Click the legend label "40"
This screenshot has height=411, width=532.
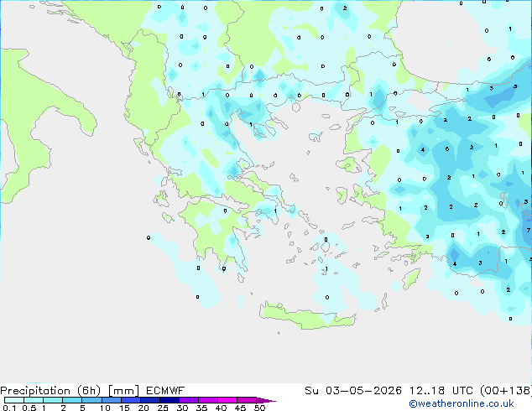pyautogui.click(x=221, y=408)
